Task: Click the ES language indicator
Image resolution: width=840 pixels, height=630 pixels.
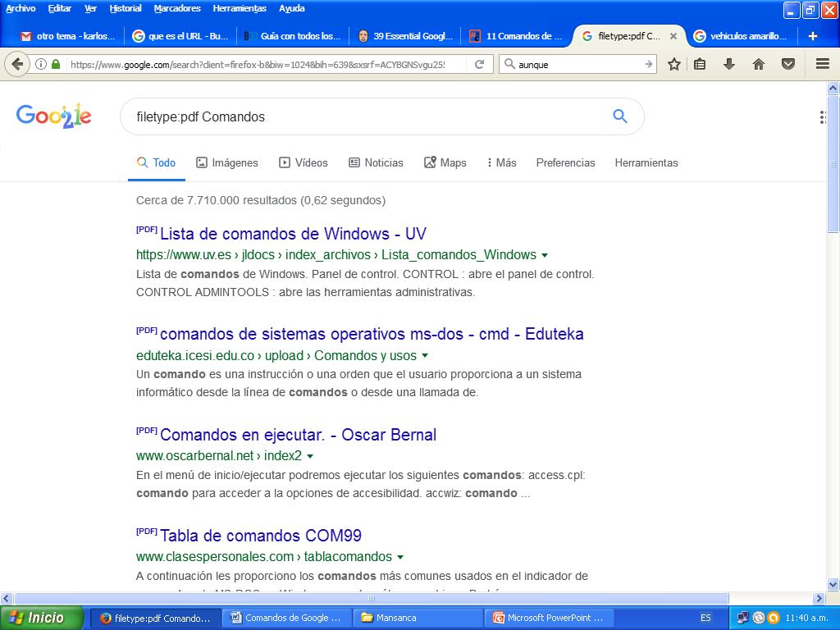Action: click(x=705, y=618)
